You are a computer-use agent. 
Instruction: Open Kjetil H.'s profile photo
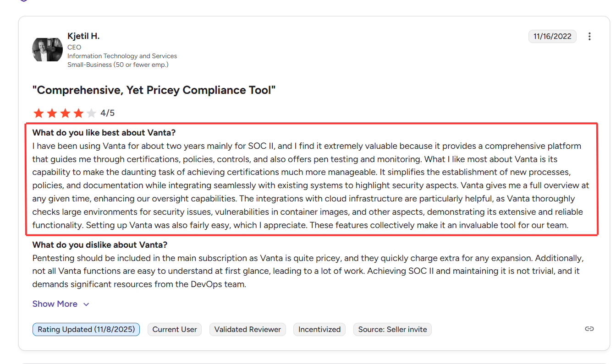[x=47, y=49]
